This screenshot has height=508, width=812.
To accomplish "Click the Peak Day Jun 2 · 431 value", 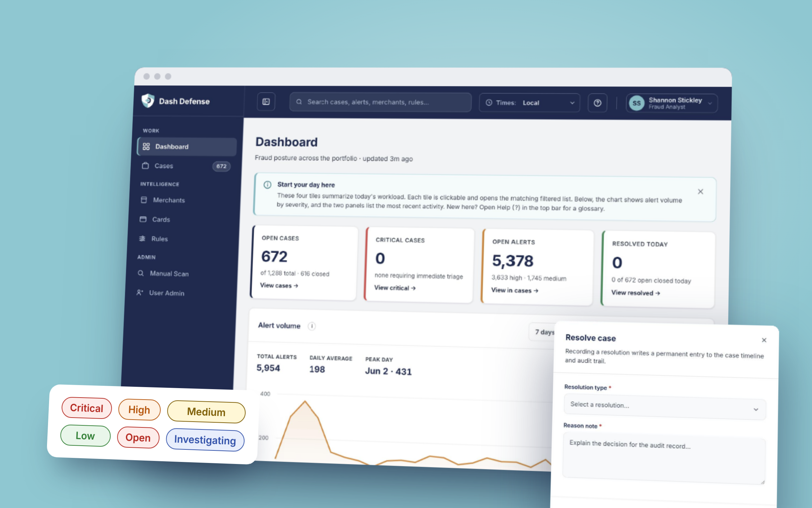I will pos(388,371).
